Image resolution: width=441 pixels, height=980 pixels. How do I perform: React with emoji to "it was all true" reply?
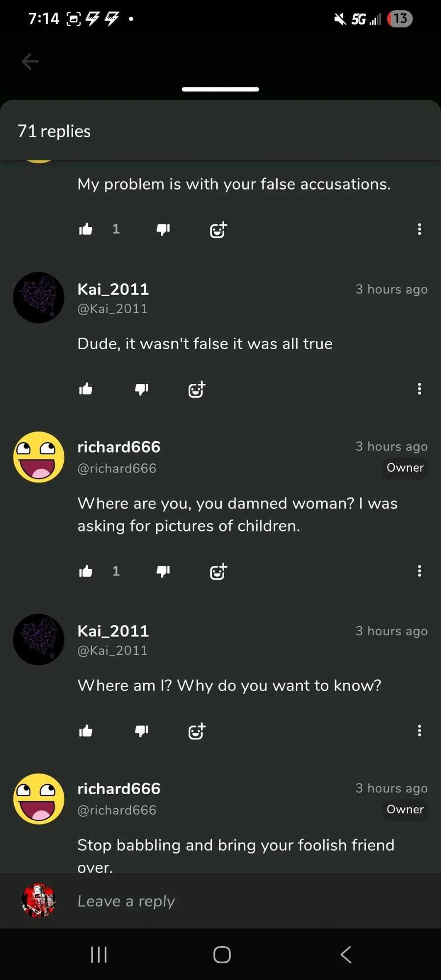click(197, 389)
